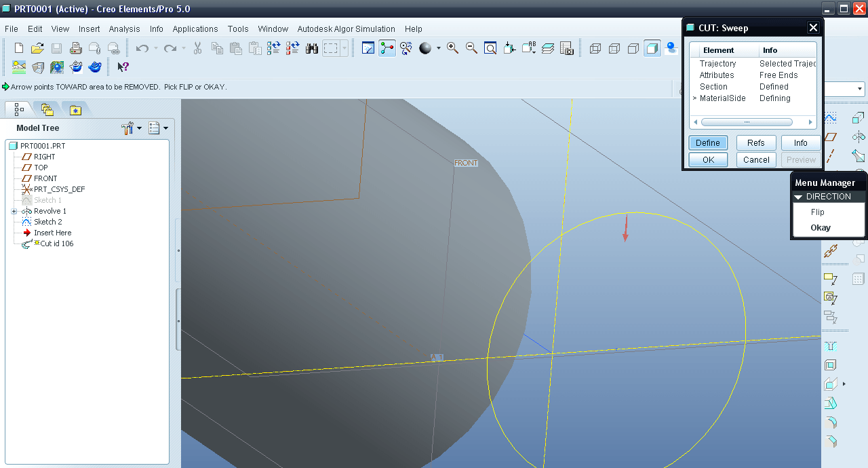868x468 pixels.
Task: Open the selection filter box dropdown
Action: tap(860, 89)
